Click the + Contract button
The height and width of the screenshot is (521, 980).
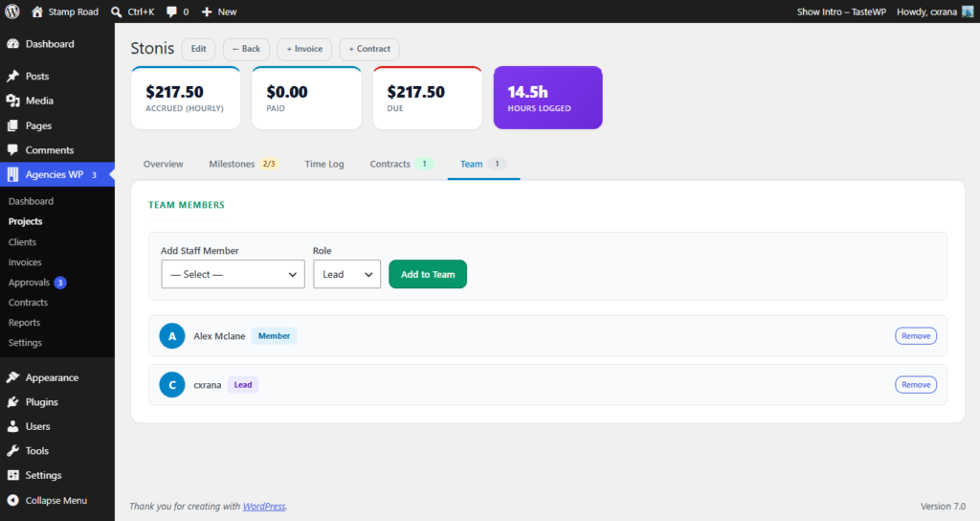[369, 49]
